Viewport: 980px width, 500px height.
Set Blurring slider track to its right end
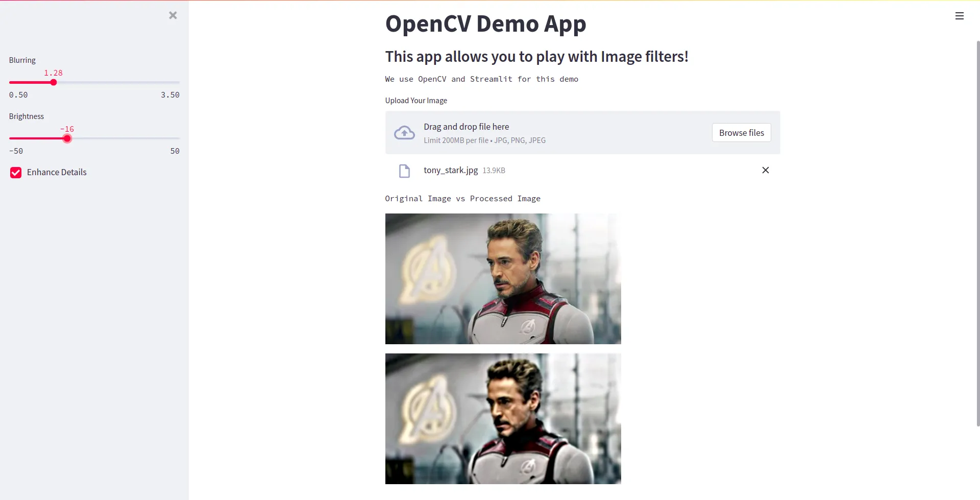[179, 82]
